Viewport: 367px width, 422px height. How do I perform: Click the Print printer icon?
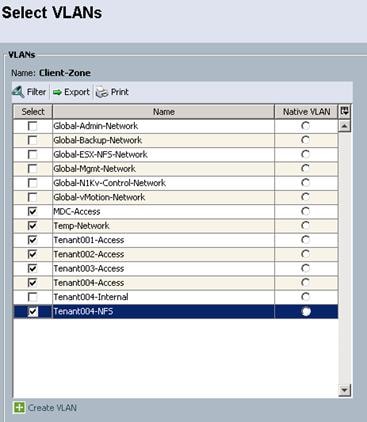pos(102,92)
